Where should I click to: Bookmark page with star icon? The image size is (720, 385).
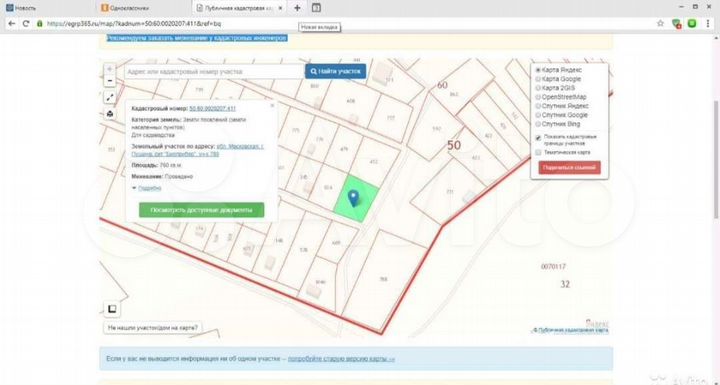(x=660, y=23)
